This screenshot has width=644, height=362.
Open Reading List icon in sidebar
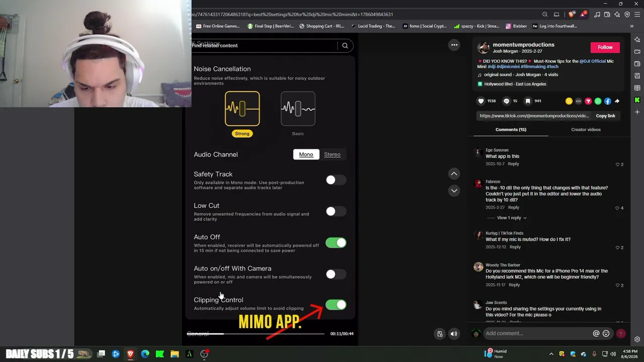click(637, 88)
